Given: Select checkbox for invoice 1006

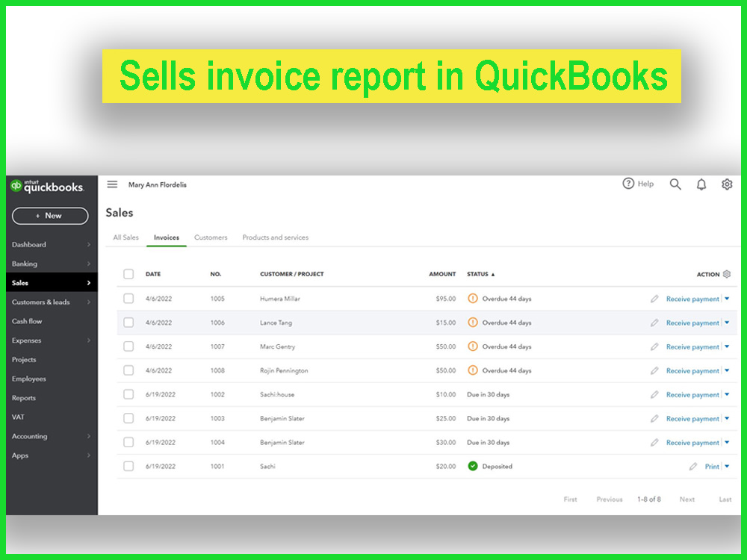Looking at the screenshot, I should point(128,323).
